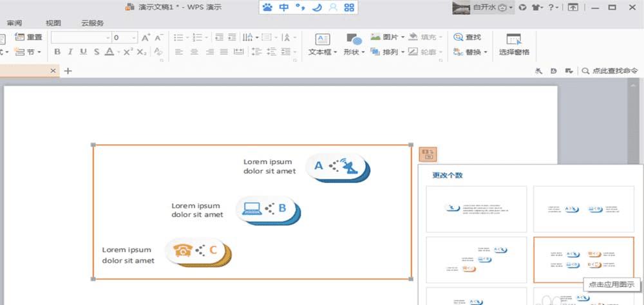644x305 pixels.
Task: Select the three-item staircase layout thumbnail
Action: [x=477, y=260]
